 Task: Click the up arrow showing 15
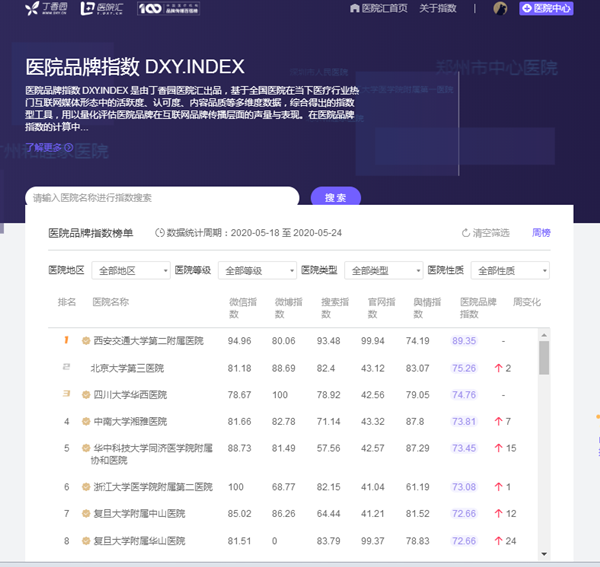pyautogui.click(x=498, y=448)
